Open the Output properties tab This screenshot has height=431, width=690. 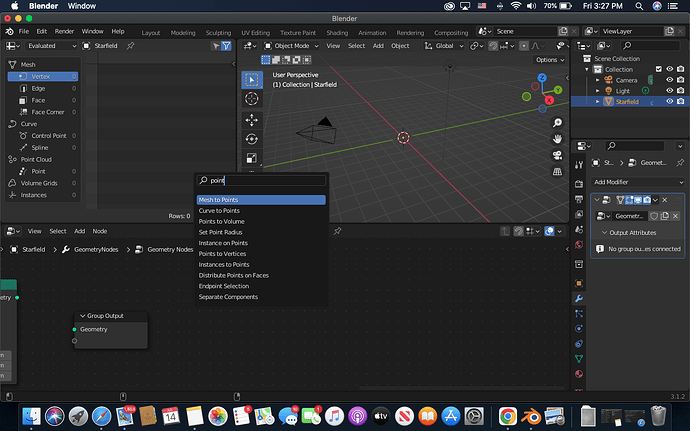pyautogui.click(x=579, y=199)
